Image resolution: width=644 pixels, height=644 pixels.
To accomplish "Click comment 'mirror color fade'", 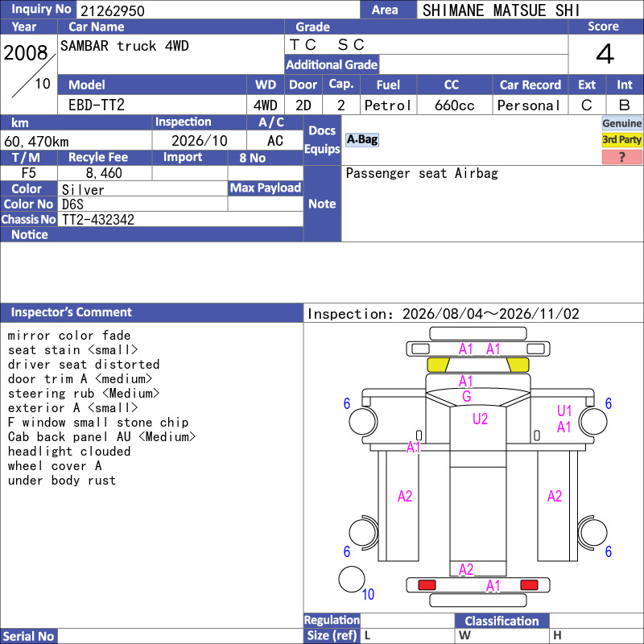I will [69, 336].
